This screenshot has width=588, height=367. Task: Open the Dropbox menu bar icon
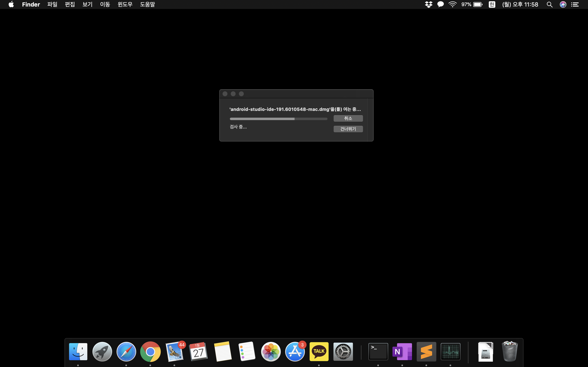pos(429,4)
